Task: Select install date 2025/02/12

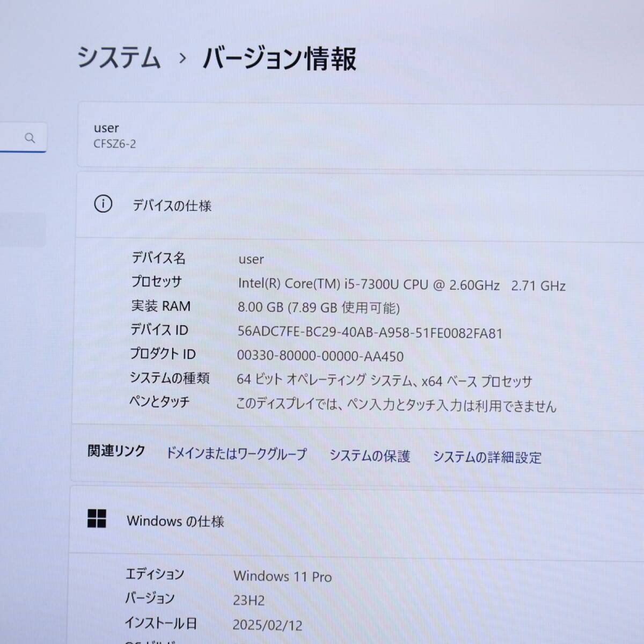Action: (267, 625)
